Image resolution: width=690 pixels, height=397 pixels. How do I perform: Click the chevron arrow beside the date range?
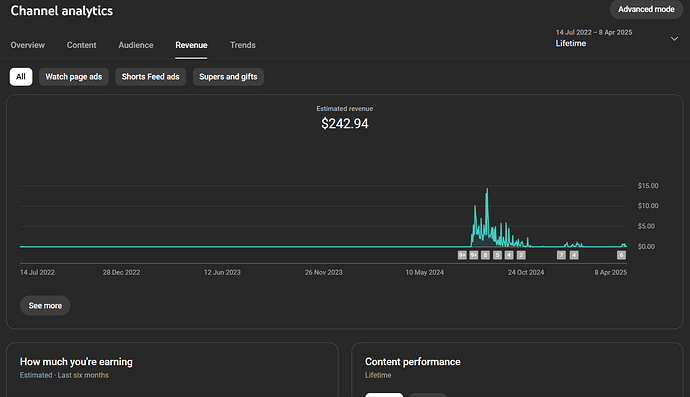coord(674,39)
